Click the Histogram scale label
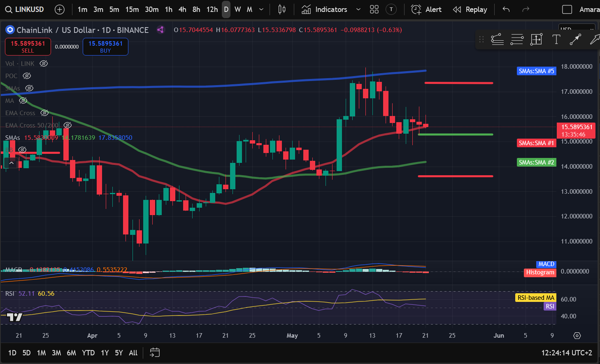This screenshot has width=600, height=364. pyautogui.click(x=540, y=272)
